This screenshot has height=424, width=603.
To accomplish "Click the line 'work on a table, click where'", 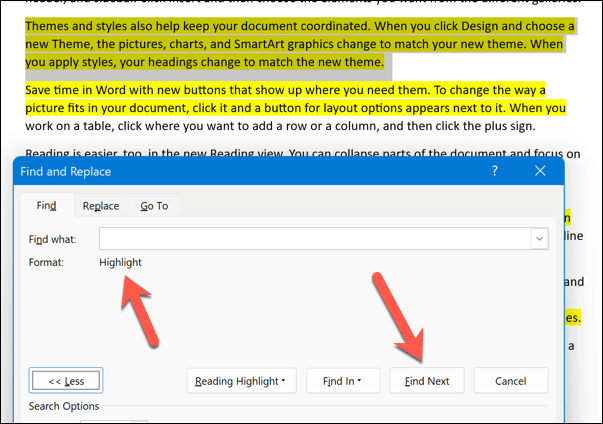I will point(280,126).
